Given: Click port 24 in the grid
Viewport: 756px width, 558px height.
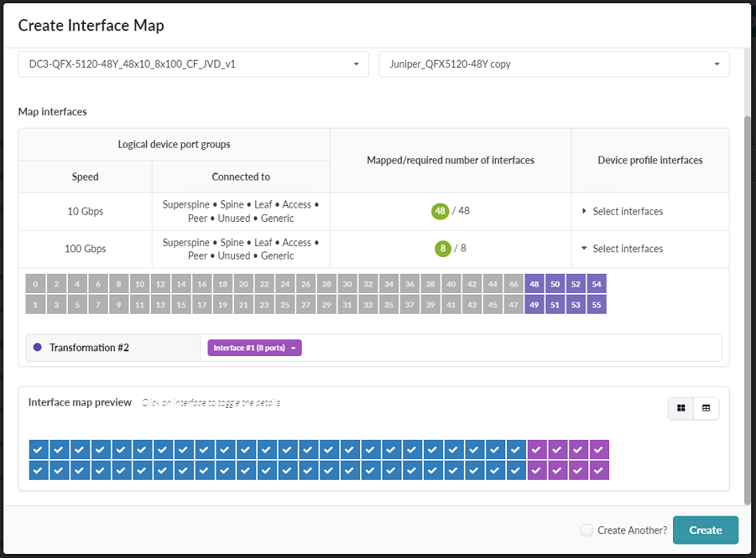Looking at the screenshot, I should click(285, 284).
